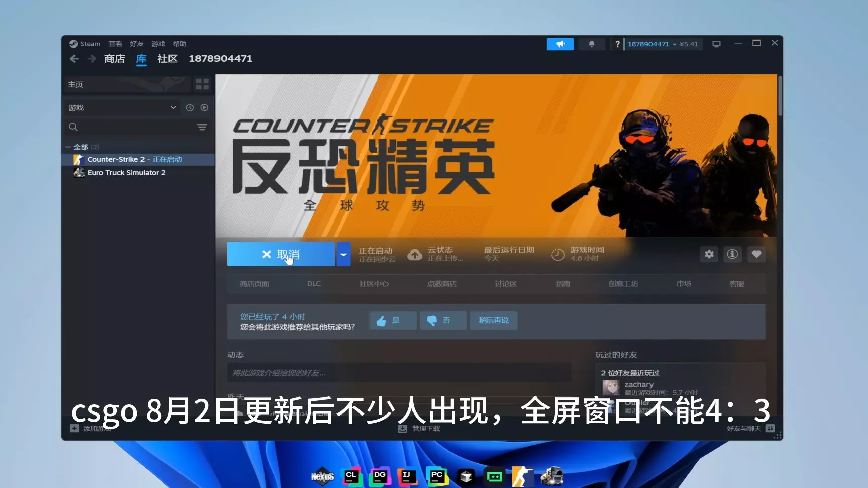This screenshot has height=488, width=868.
Task: Open the 创意工坊 link
Action: point(623,284)
